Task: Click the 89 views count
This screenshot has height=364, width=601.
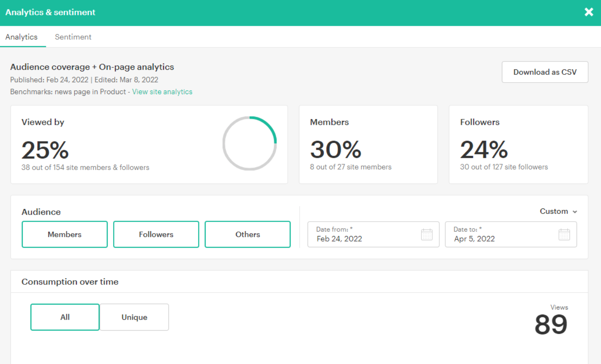Action: 551,324
